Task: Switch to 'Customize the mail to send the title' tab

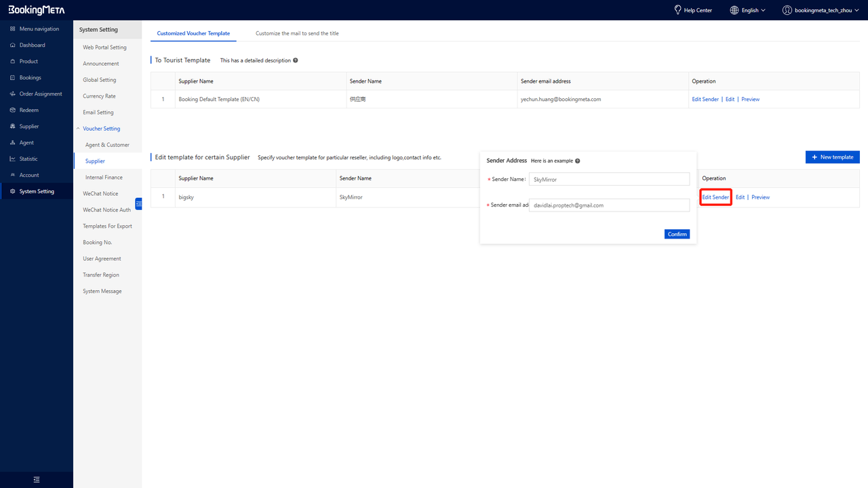Action: [297, 33]
